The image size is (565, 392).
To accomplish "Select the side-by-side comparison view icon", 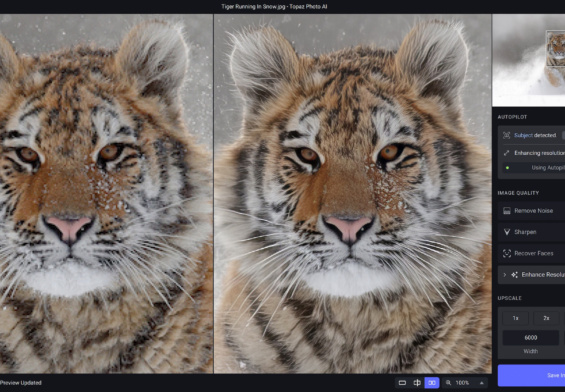I will pos(432,383).
